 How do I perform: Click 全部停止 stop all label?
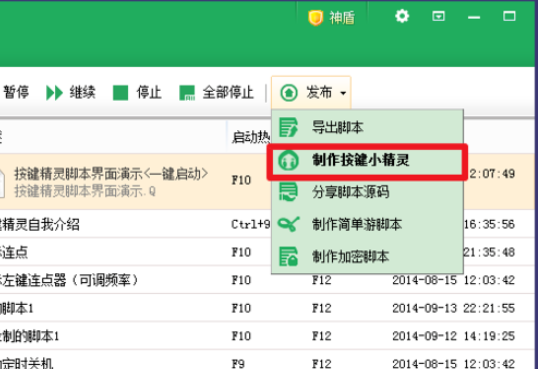(228, 92)
